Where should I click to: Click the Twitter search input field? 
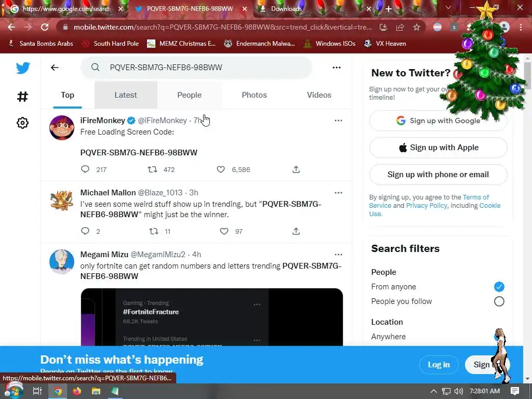click(196, 67)
